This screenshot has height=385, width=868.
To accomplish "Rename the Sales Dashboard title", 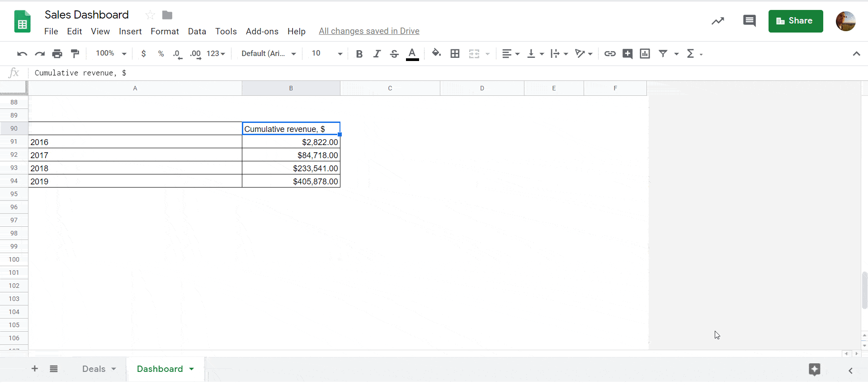I will [x=87, y=15].
